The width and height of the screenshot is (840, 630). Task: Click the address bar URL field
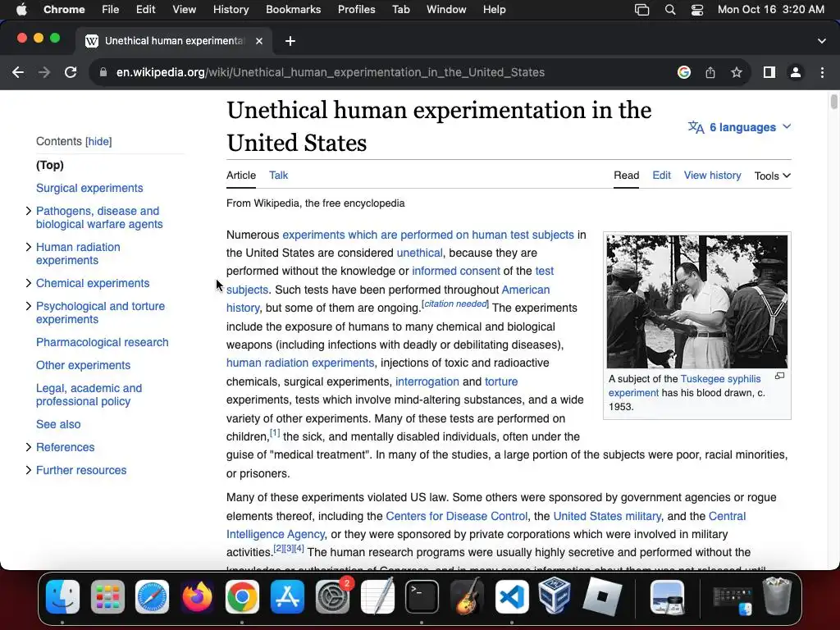point(331,72)
